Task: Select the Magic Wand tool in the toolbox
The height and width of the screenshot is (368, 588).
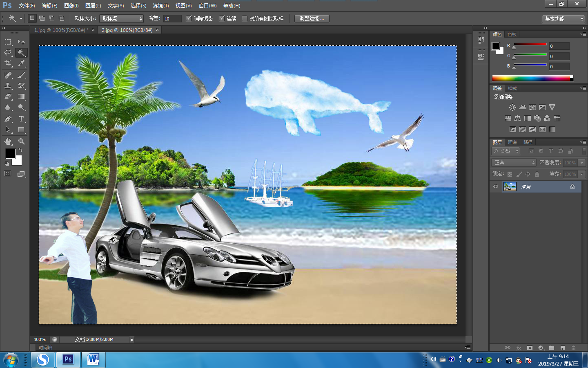Action: coord(21,53)
